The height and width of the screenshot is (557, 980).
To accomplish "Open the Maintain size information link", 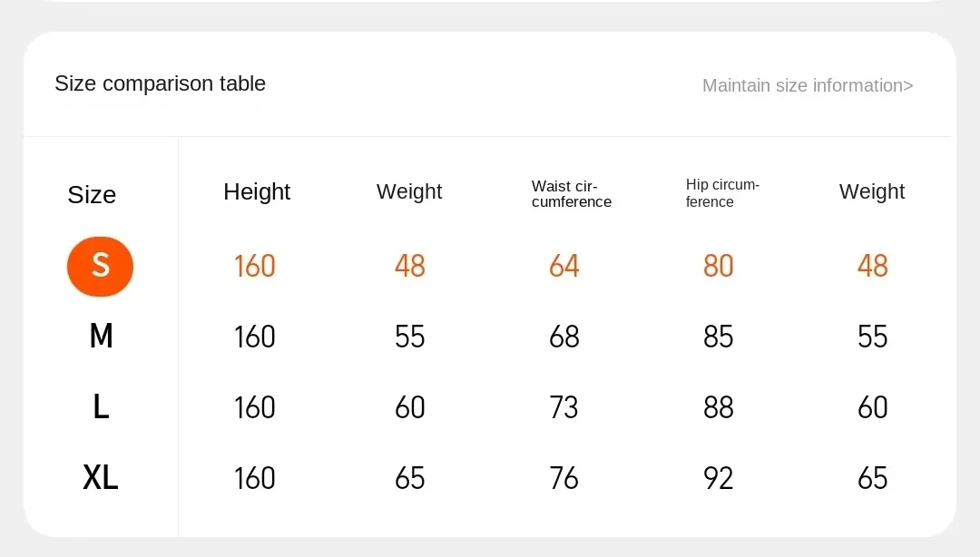I will point(808,85).
